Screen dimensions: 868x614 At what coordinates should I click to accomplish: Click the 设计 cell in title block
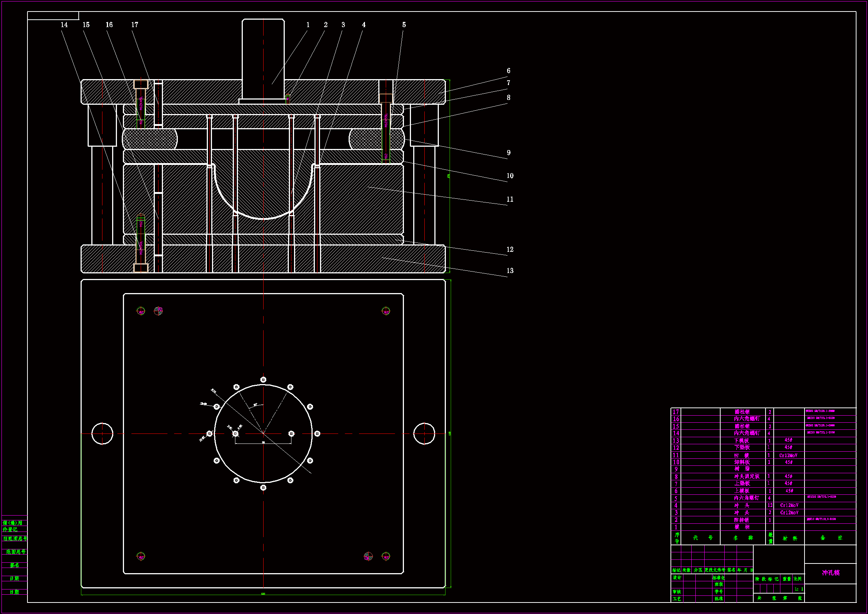pyautogui.click(x=677, y=578)
